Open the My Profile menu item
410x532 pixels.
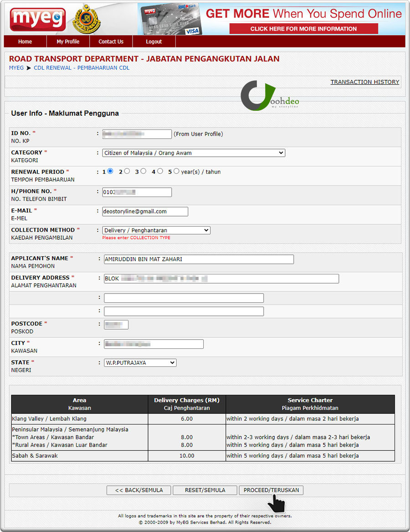click(68, 41)
